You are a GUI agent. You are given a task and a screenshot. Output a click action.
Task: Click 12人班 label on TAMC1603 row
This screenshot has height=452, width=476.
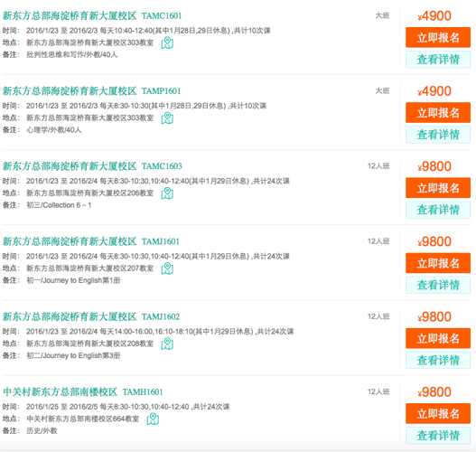pos(378,165)
